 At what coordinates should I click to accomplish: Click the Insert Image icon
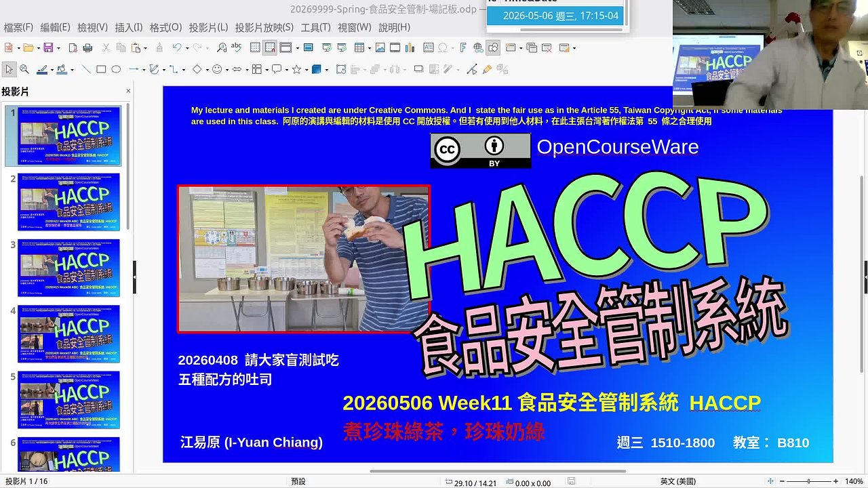coord(380,47)
